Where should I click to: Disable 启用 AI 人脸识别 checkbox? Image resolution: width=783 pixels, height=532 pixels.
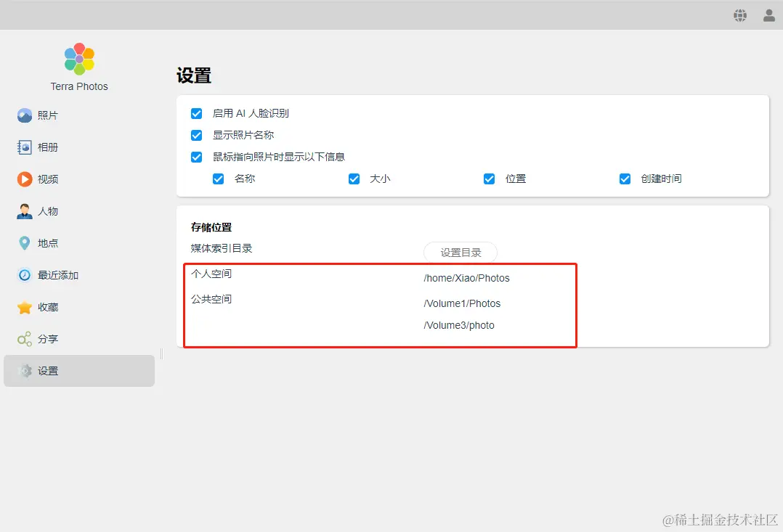point(196,113)
